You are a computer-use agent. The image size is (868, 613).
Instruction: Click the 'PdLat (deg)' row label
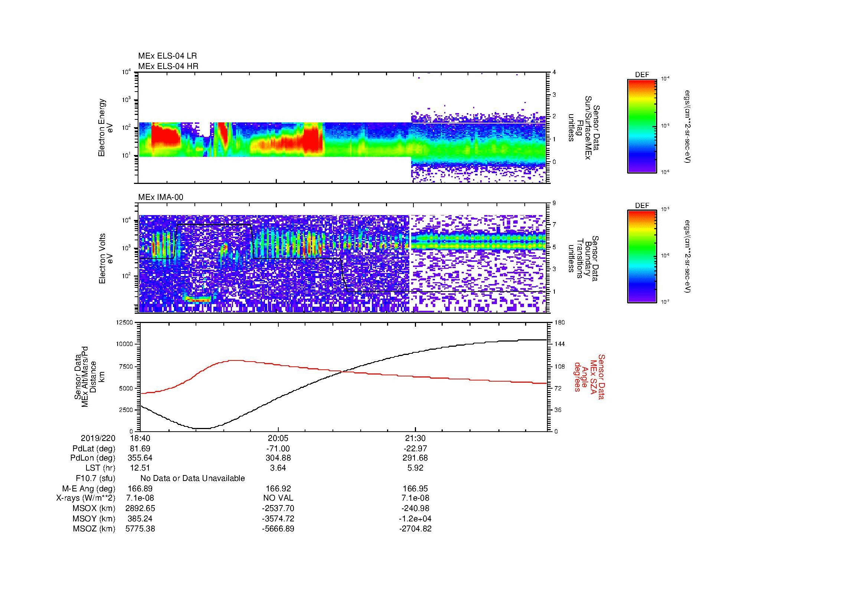[94, 449]
